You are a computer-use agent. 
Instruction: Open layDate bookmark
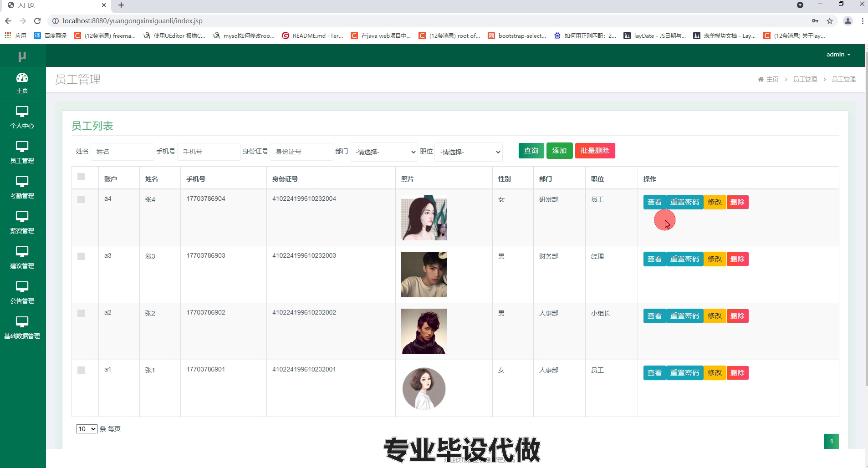(x=654, y=36)
